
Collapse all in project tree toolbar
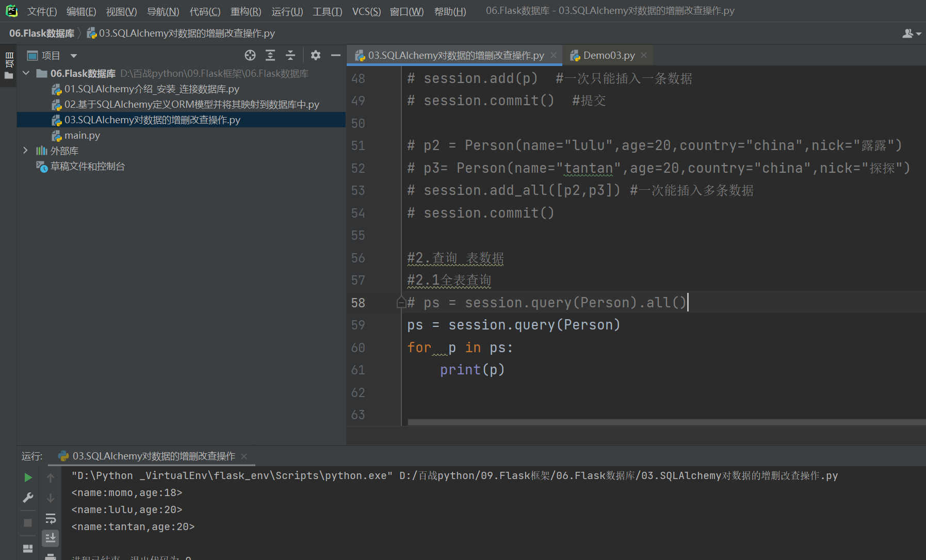point(290,55)
